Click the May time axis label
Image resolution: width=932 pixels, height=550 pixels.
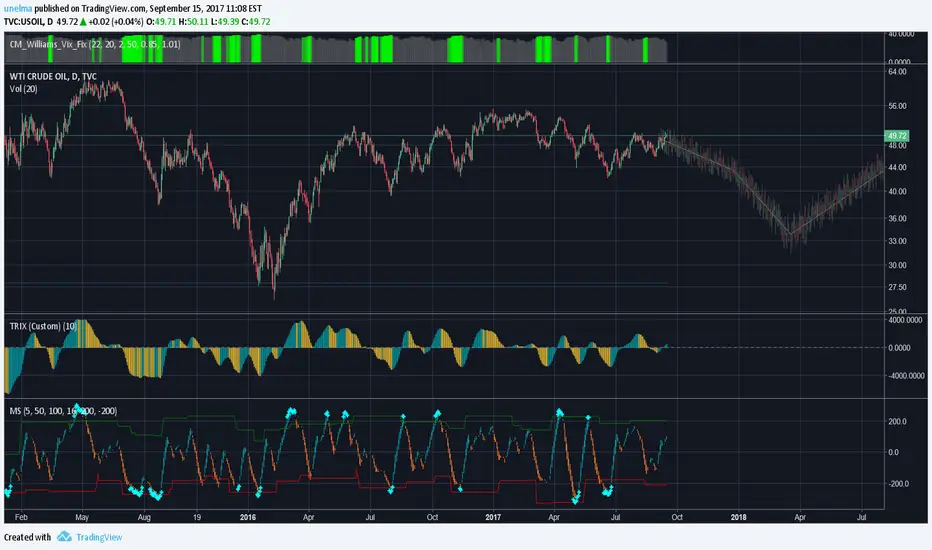[x=82, y=517]
